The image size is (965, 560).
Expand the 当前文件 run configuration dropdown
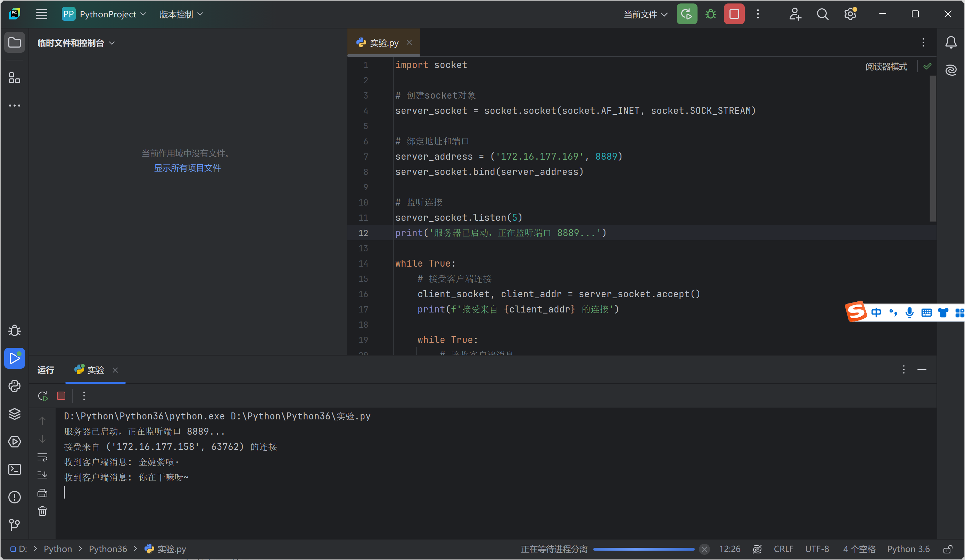coord(645,14)
